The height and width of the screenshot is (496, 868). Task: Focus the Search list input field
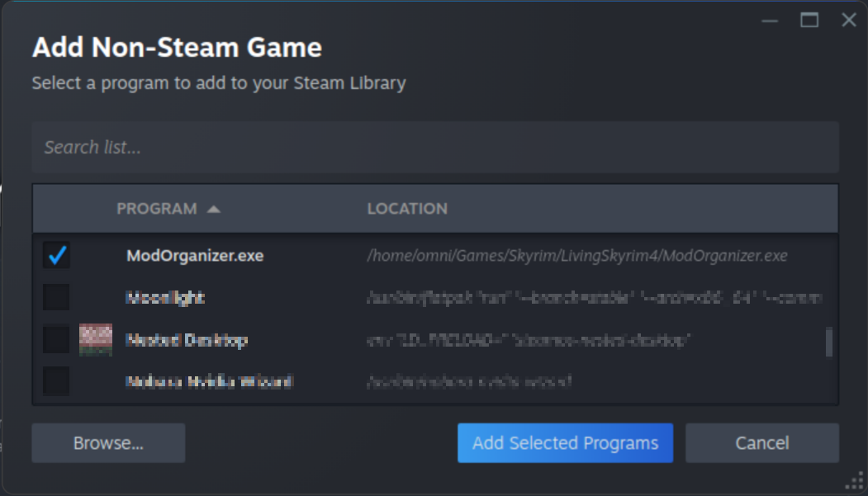(x=435, y=147)
